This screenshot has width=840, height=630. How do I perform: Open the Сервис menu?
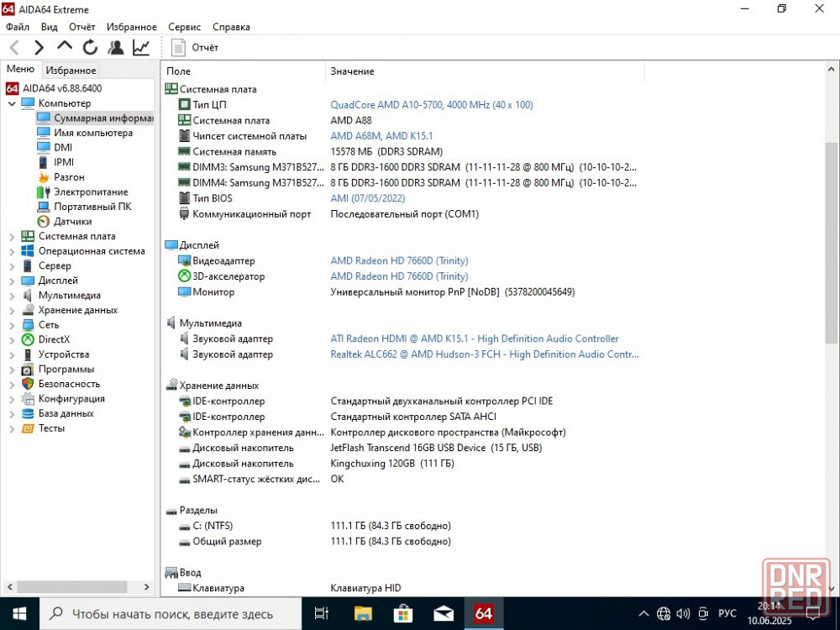tap(184, 27)
